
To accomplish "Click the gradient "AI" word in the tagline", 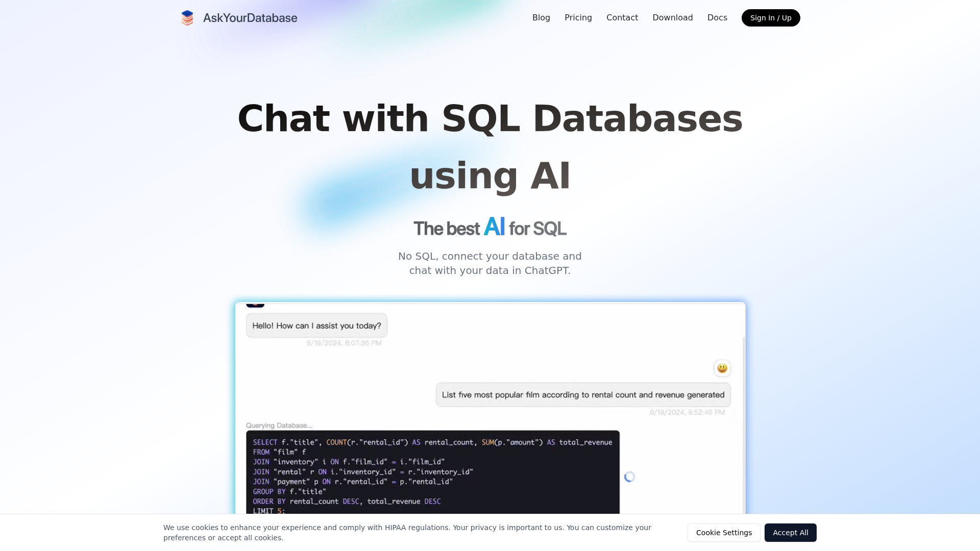I will 494,227.
